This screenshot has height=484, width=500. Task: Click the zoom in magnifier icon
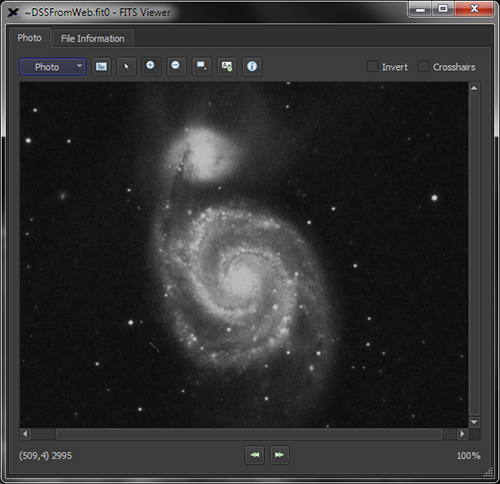click(151, 67)
